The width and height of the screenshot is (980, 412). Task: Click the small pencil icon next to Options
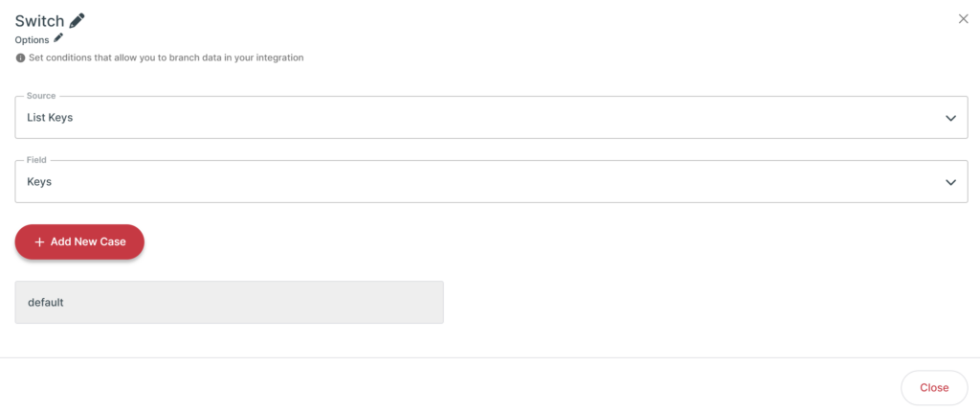[58, 38]
